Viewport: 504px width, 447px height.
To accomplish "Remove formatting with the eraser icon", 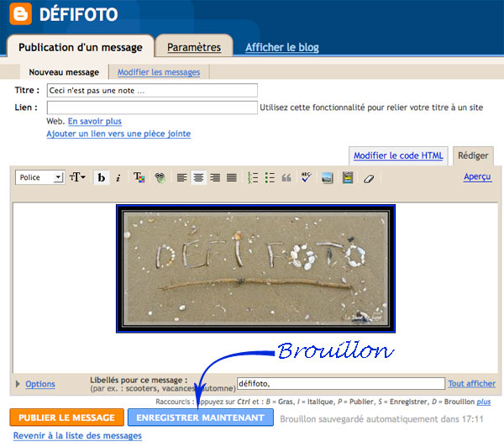I will click(369, 178).
